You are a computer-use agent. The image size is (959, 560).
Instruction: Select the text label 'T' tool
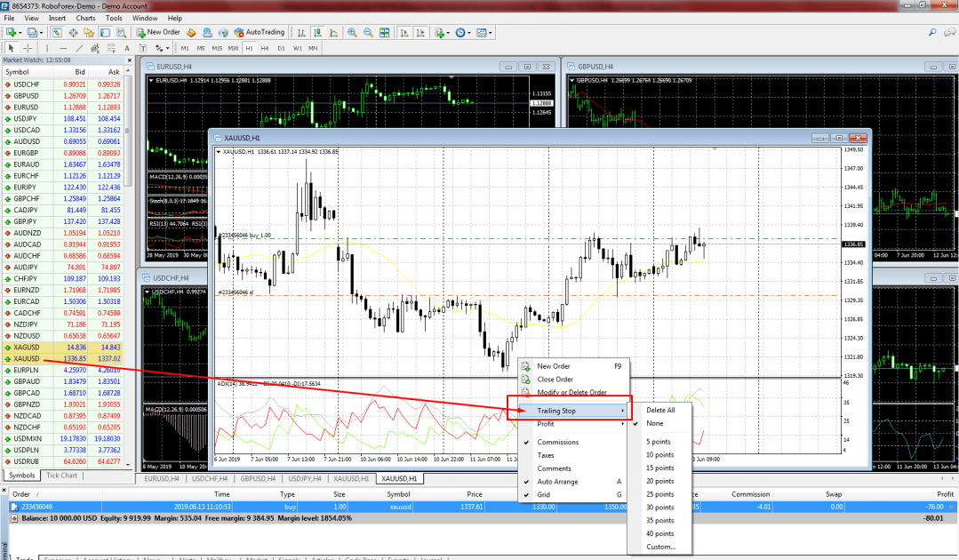[x=142, y=48]
